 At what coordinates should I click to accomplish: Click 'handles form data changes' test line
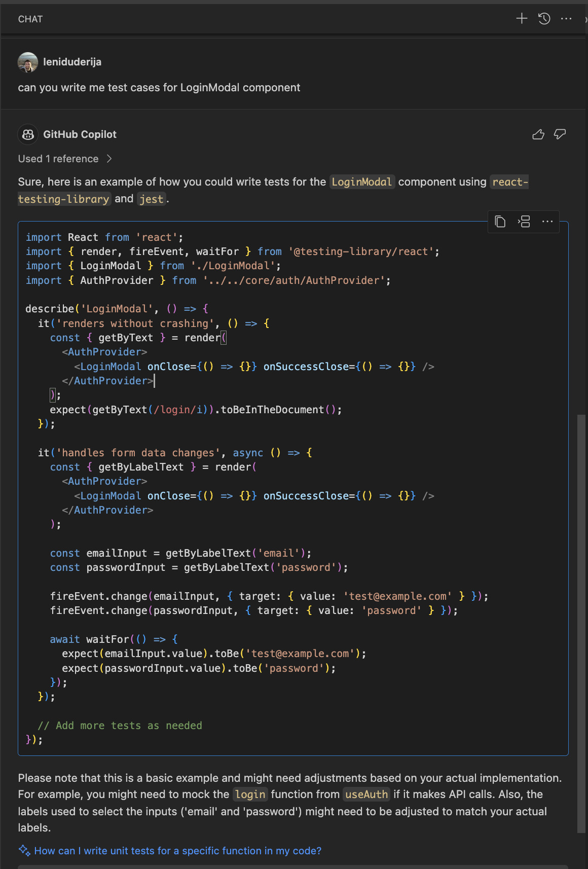coord(175,453)
